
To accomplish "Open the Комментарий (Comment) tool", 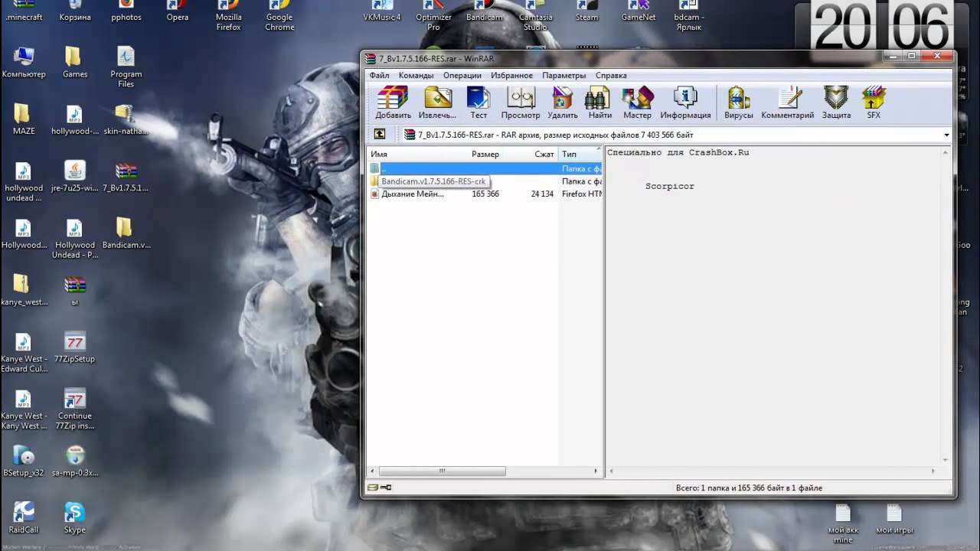I will pyautogui.click(x=787, y=103).
